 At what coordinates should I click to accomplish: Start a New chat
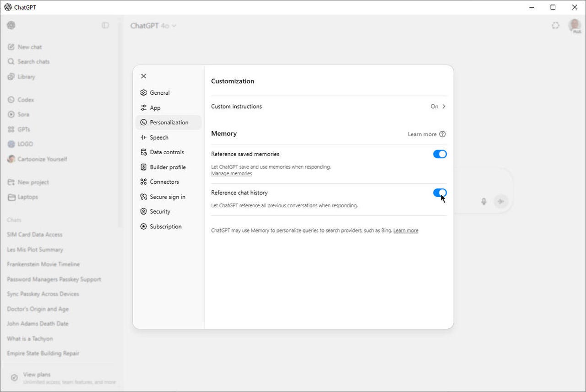tap(30, 47)
